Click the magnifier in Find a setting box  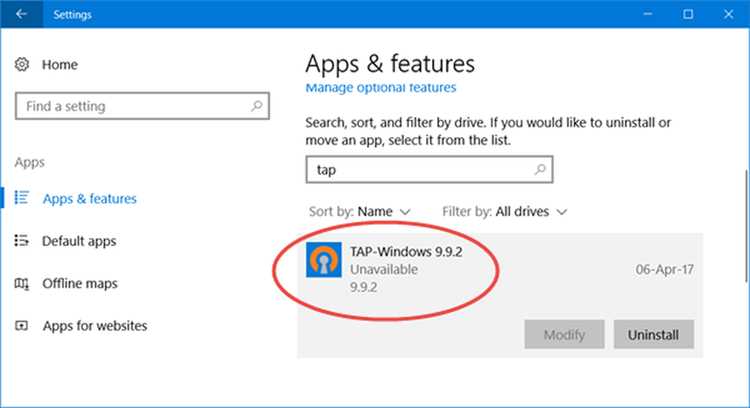coord(257,106)
